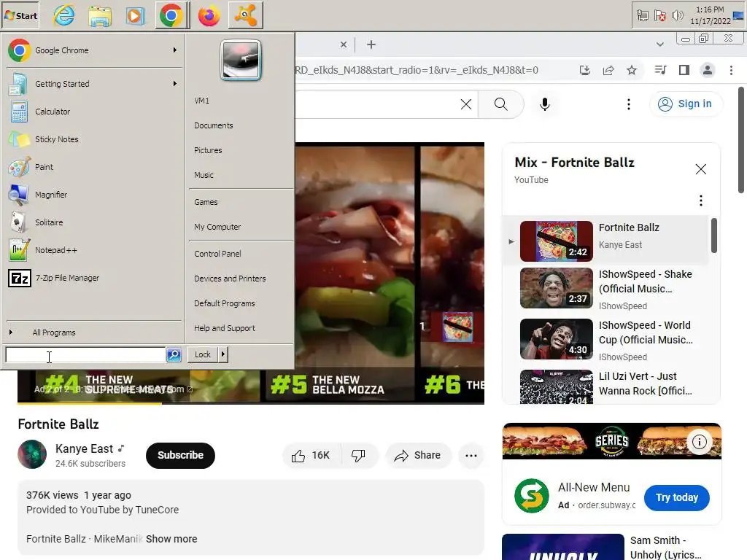
Task: Play IShowSpeed - Shake from the mix
Action: click(x=606, y=289)
